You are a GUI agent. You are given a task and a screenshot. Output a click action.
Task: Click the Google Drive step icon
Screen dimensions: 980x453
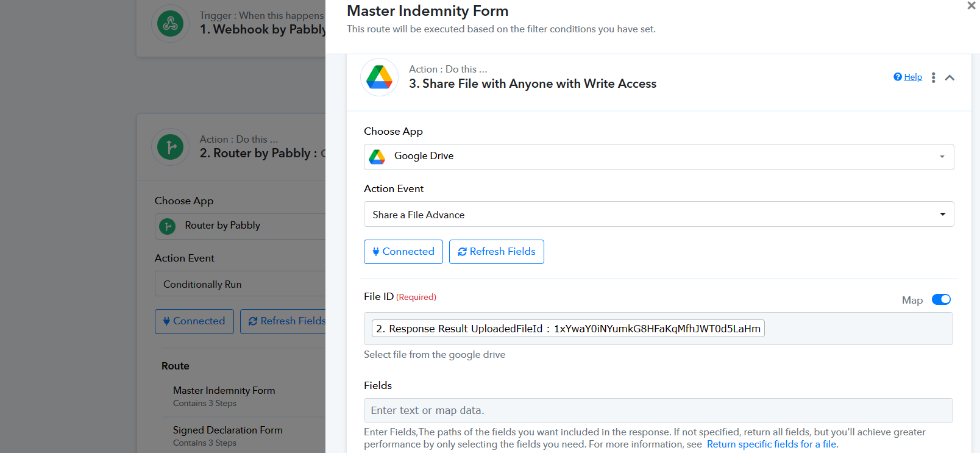tap(379, 77)
